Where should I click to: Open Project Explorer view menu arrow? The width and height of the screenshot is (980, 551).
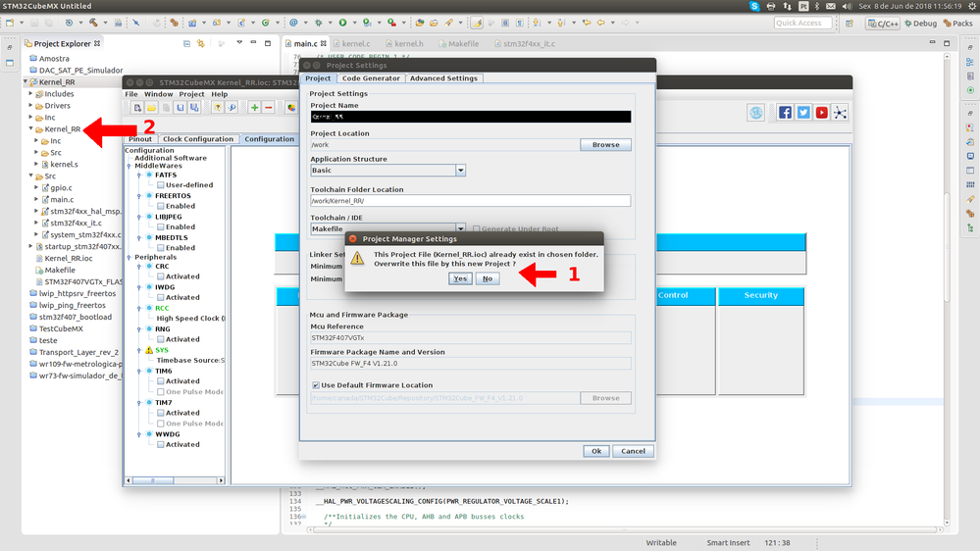click(238, 43)
